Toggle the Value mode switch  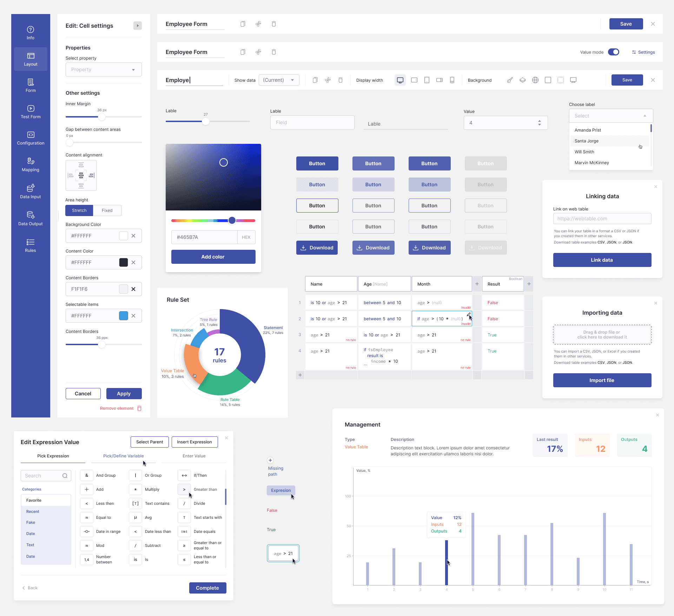click(x=614, y=53)
